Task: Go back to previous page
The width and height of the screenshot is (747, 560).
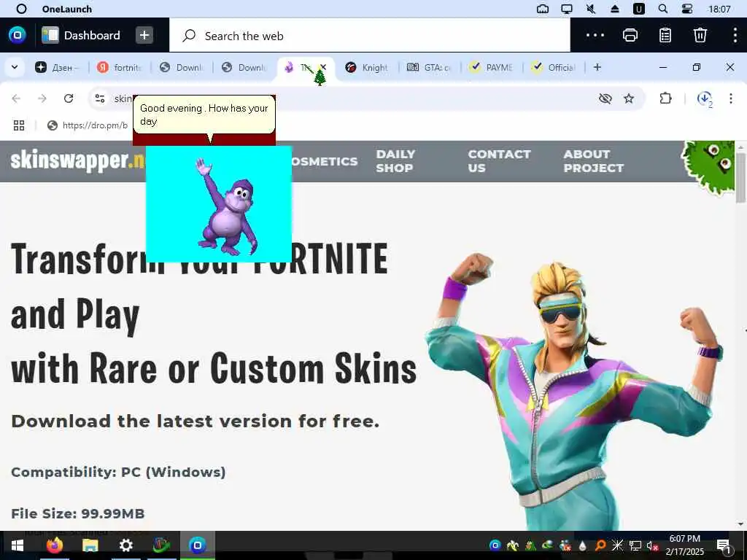Action: click(x=16, y=98)
